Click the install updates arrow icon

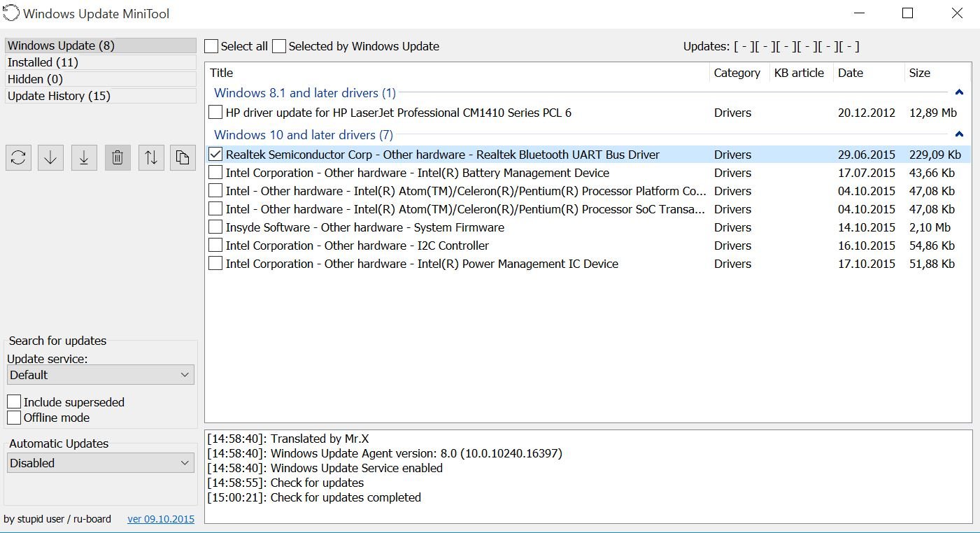pyautogui.click(x=84, y=157)
